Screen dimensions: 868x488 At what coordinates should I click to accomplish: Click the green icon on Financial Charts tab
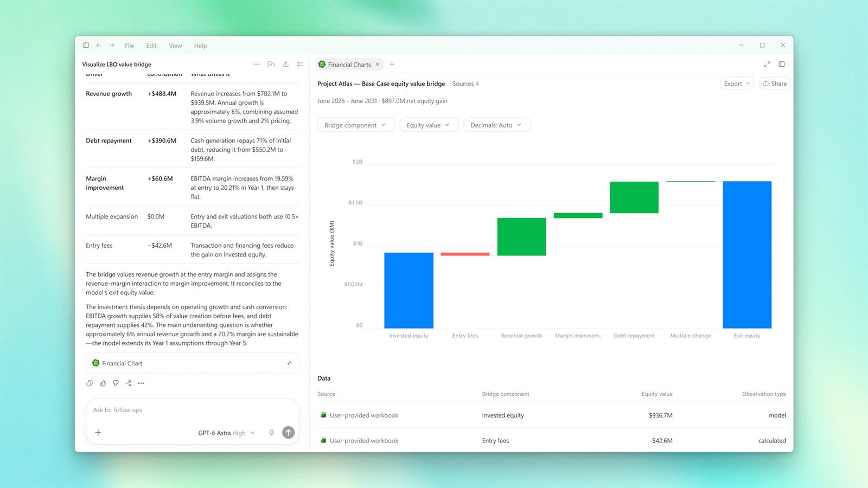[x=322, y=65]
